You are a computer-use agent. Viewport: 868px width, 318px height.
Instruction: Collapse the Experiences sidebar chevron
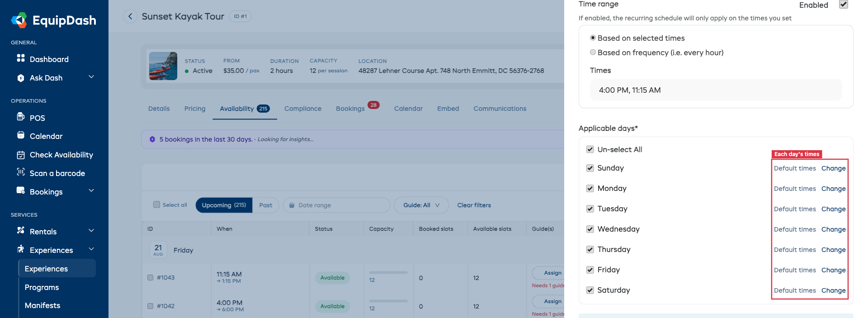(91, 249)
